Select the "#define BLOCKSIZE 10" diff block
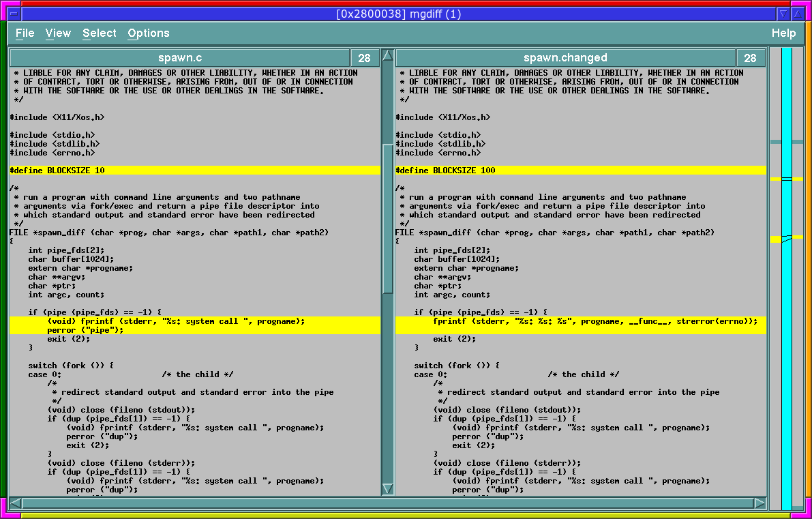Viewport: 812px width, 519px height. (x=195, y=170)
